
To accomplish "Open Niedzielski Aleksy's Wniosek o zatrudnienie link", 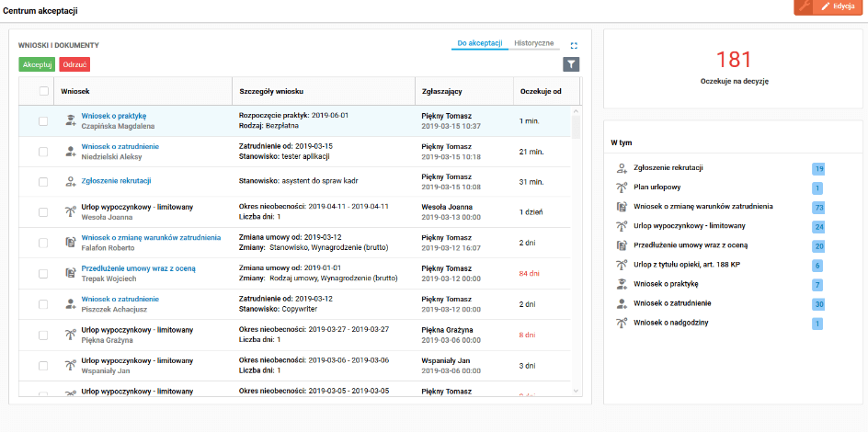I will tap(120, 146).
